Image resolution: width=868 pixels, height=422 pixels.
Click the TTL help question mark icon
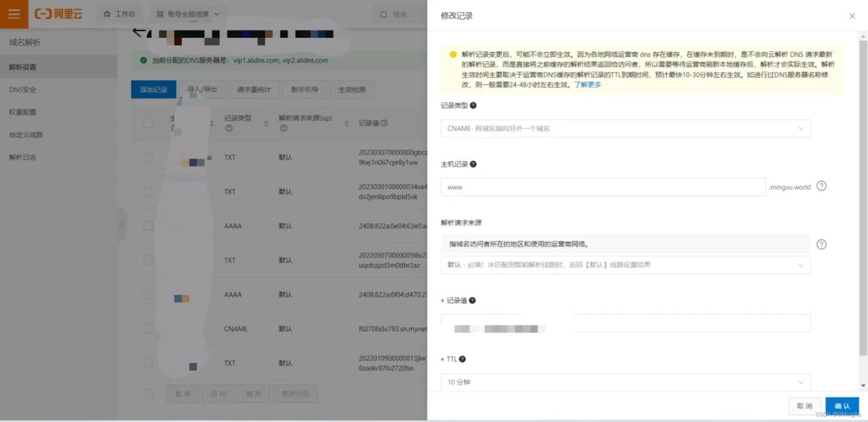click(x=462, y=359)
